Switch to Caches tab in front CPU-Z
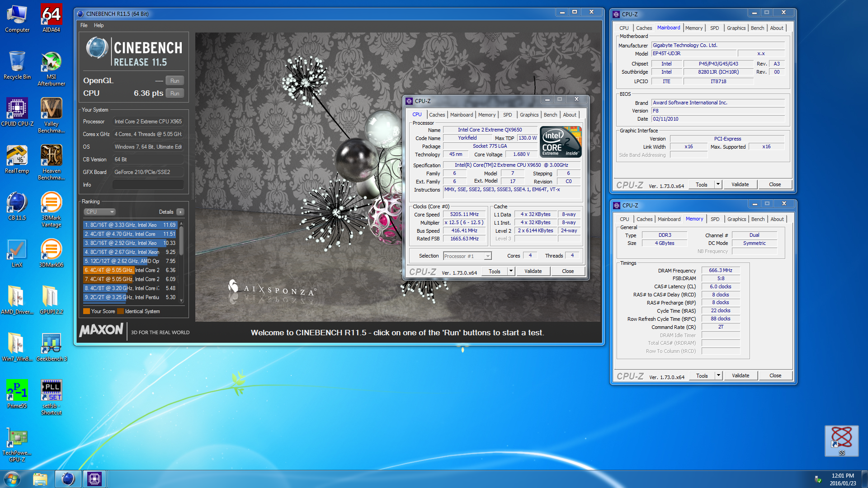 [x=437, y=115]
